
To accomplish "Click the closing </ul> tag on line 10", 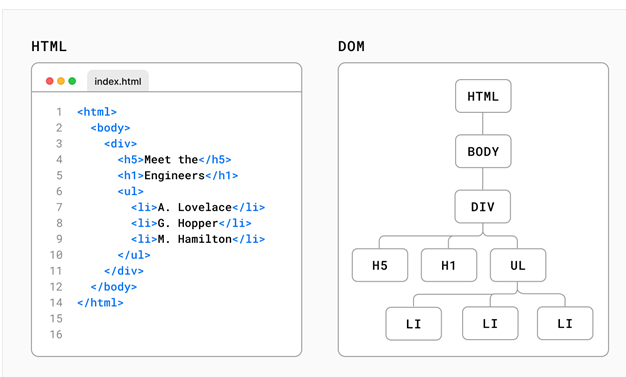I will pos(134,255).
